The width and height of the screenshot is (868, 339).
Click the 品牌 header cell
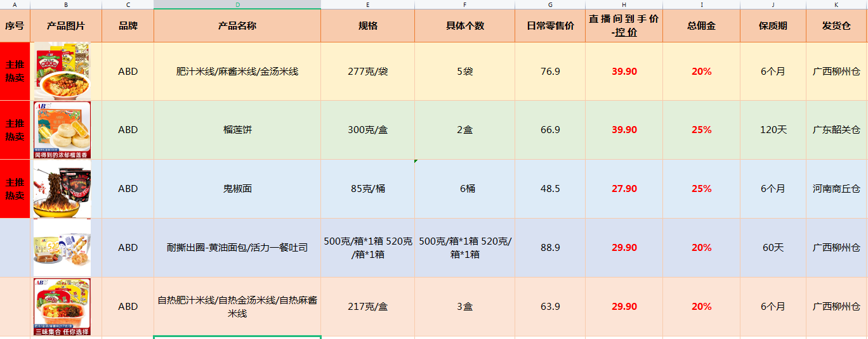click(128, 26)
